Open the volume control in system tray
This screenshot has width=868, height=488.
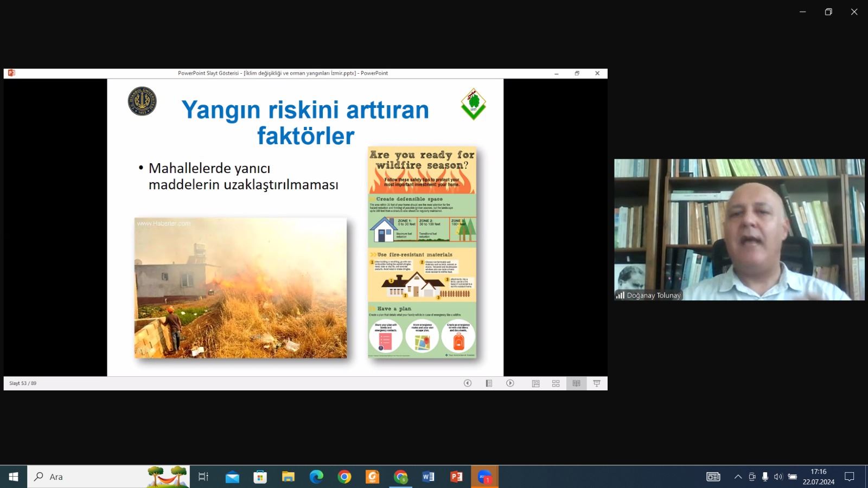tap(778, 477)
